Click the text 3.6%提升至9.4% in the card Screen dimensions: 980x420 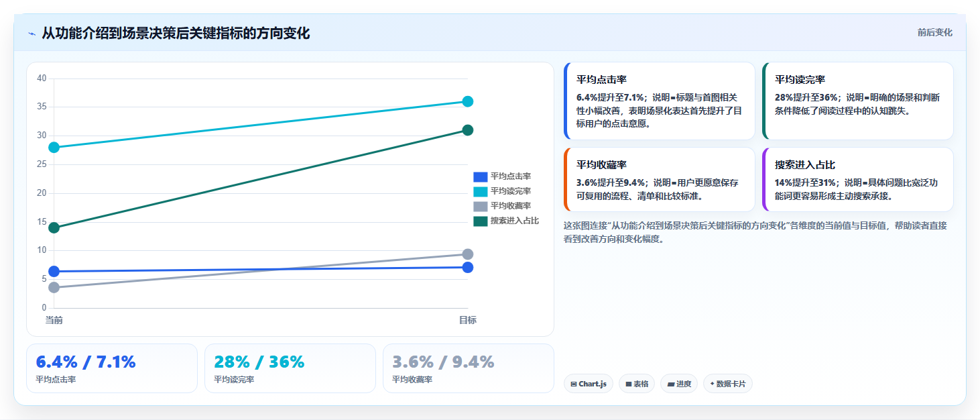point(611,182)
